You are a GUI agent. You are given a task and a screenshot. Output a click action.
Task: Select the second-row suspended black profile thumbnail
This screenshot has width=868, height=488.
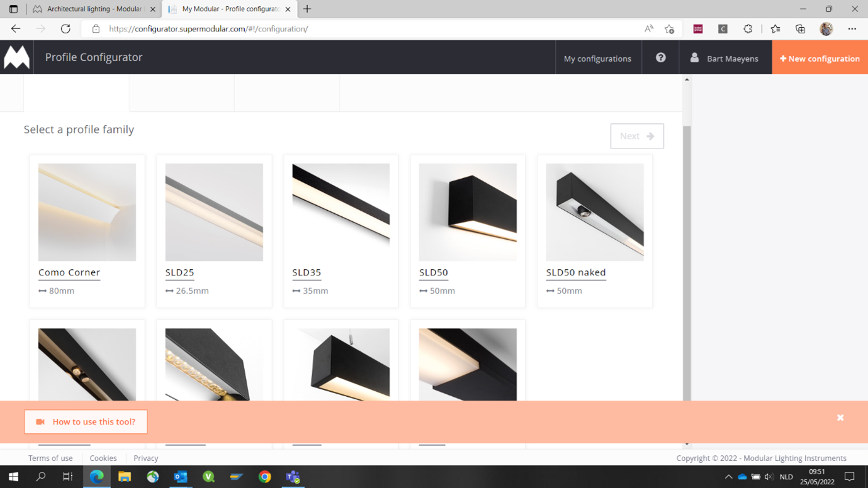[x=341, y=365]
